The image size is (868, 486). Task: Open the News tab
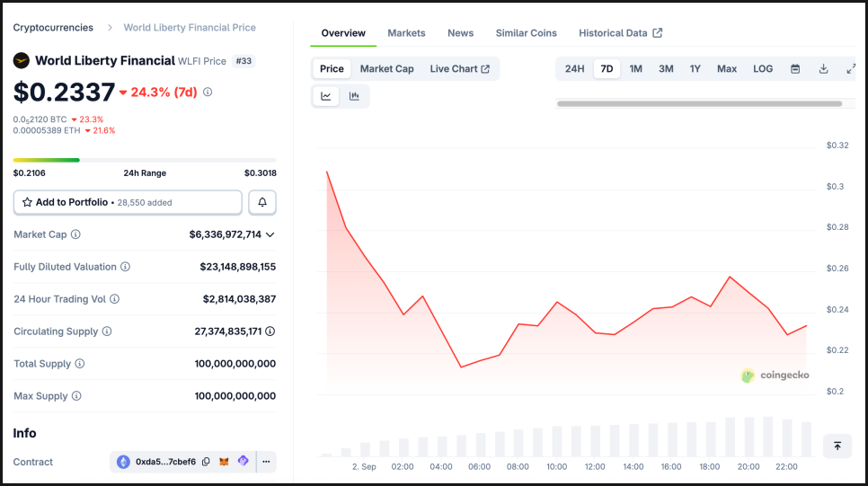(x=461, y=33)
